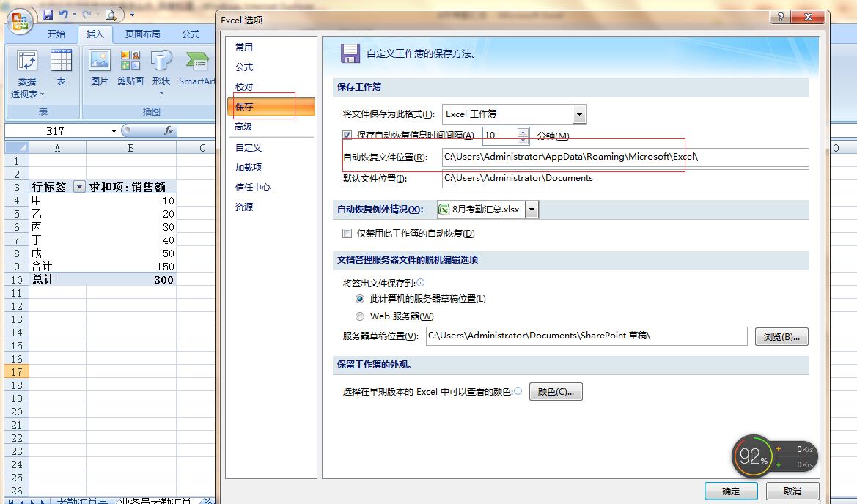This screenshot has width=857, height=504.
Task: Select 保存 category in options sidebar
Action: pyautogui.click(x=271, y=106)
